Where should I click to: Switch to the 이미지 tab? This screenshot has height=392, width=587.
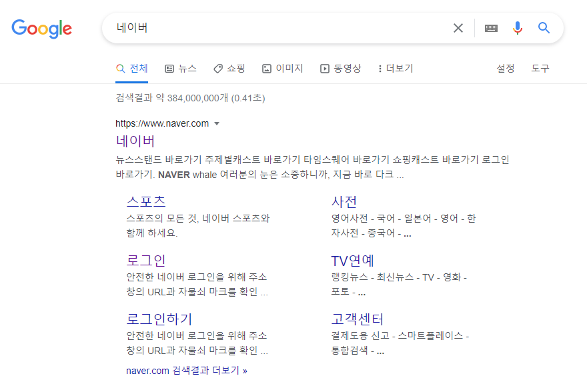coord(282,69)
